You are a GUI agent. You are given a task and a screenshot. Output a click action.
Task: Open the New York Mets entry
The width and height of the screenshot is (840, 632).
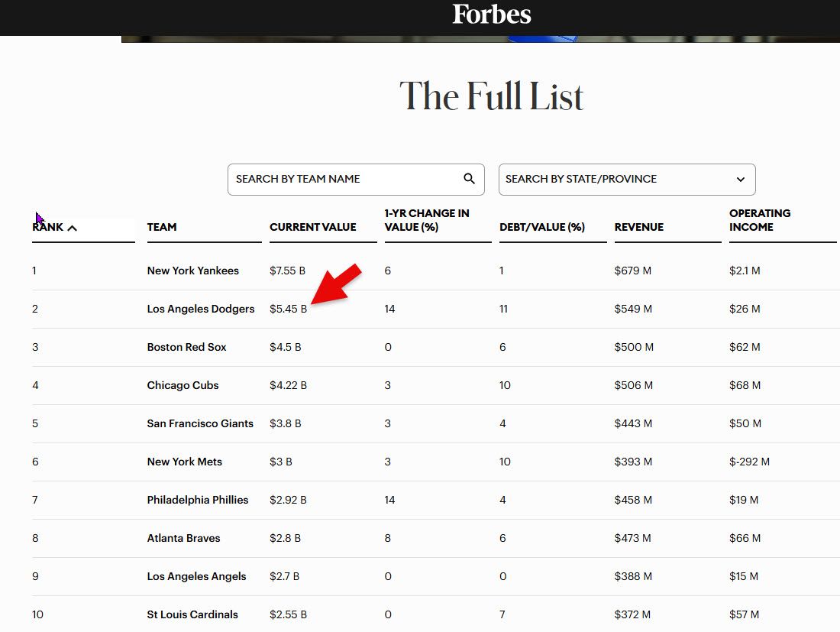[185, 462]
